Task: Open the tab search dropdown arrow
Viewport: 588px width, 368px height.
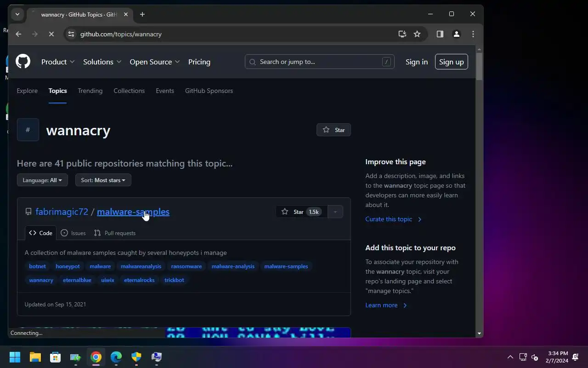Action: [x=17, y=14]
